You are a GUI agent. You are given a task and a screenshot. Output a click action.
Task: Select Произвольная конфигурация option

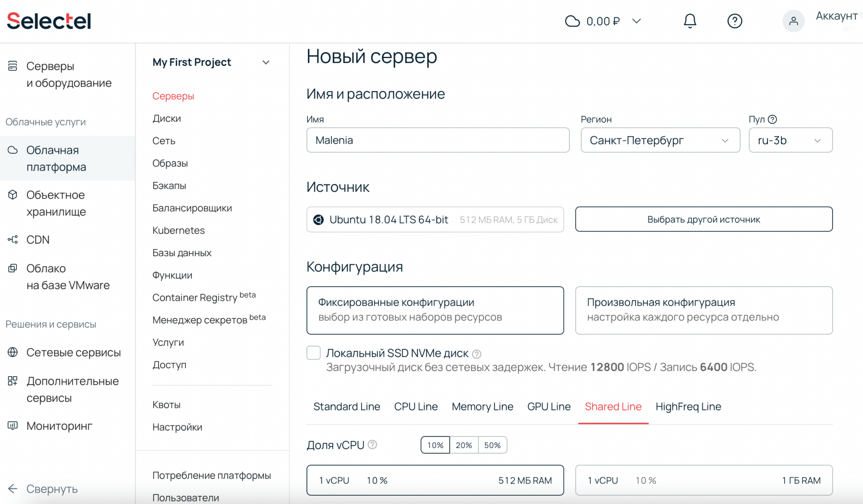(703, 310)
